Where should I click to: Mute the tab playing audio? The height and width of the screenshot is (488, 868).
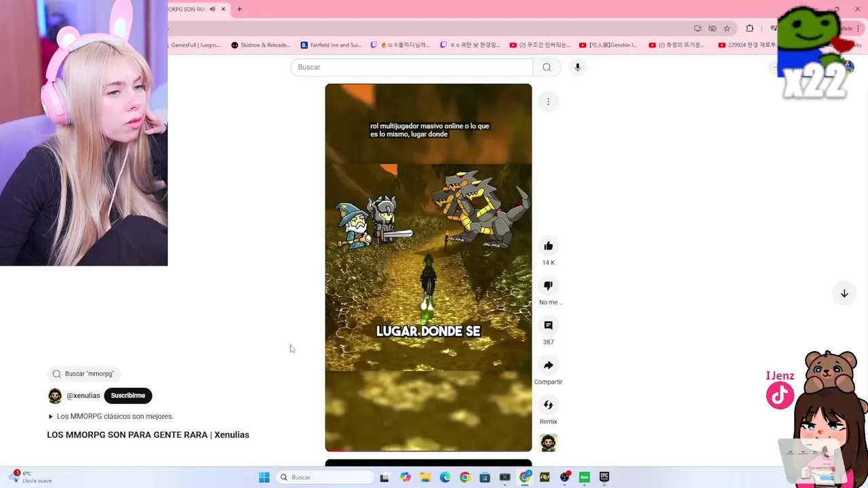point(212,9)
